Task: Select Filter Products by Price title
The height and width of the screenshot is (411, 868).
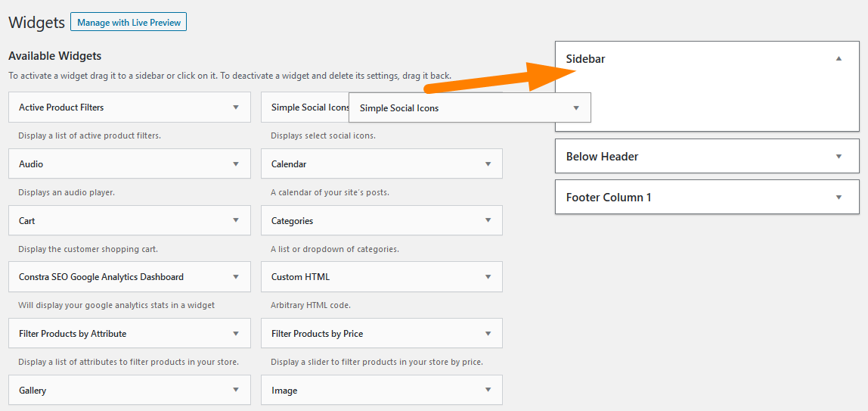Action: coord(318,334)
